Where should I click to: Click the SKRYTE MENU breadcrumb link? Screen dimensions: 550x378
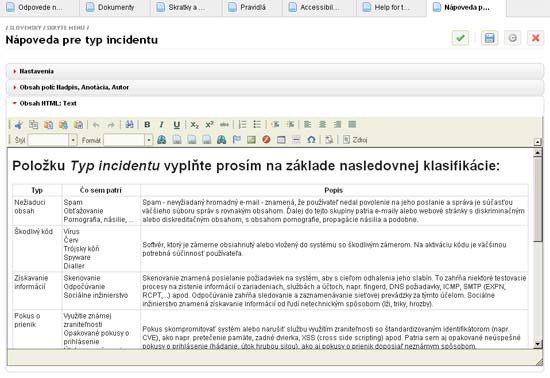point(66,28)
